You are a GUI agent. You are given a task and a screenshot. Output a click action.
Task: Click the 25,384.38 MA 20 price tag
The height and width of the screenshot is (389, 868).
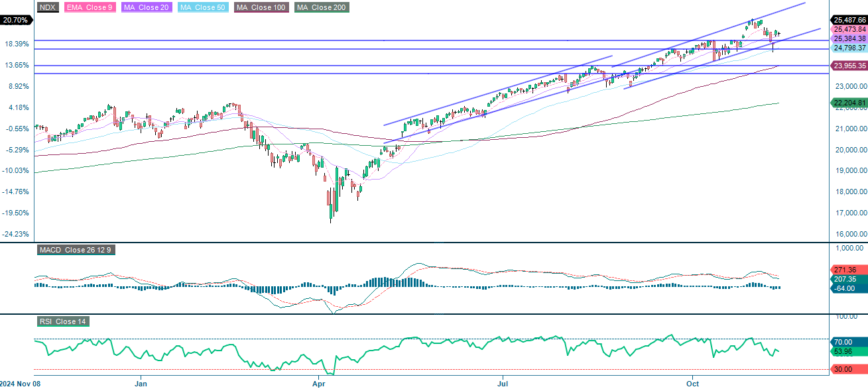tap(849, 39)
